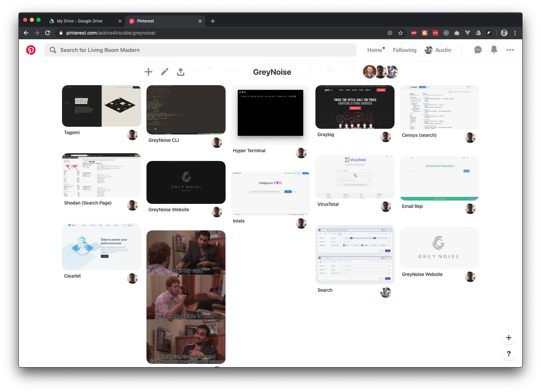Click the Chrome profile avatar icon
The height and width of the screenshot is (392, 541).
point(504,33)
